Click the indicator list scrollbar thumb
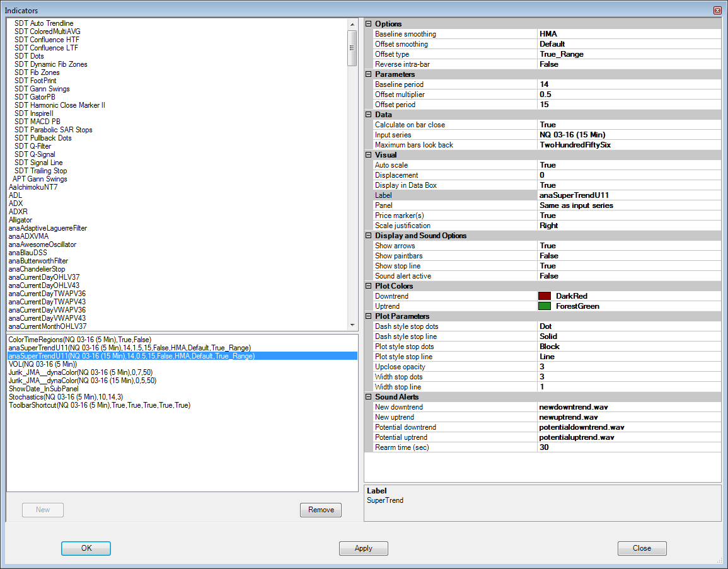The width and height of the screenshot is (728, 569). coord(352,48)
